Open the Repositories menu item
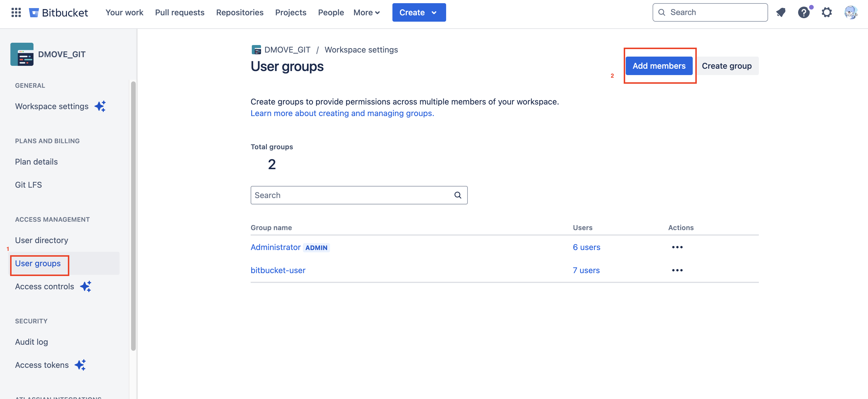Viewport: 868px width, 399px height. [x=240, y=12]
